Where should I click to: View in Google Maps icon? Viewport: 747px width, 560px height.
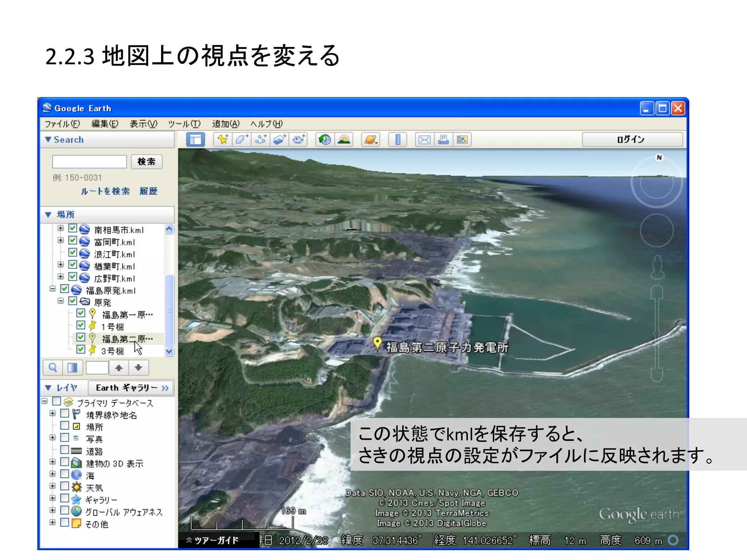462,140
